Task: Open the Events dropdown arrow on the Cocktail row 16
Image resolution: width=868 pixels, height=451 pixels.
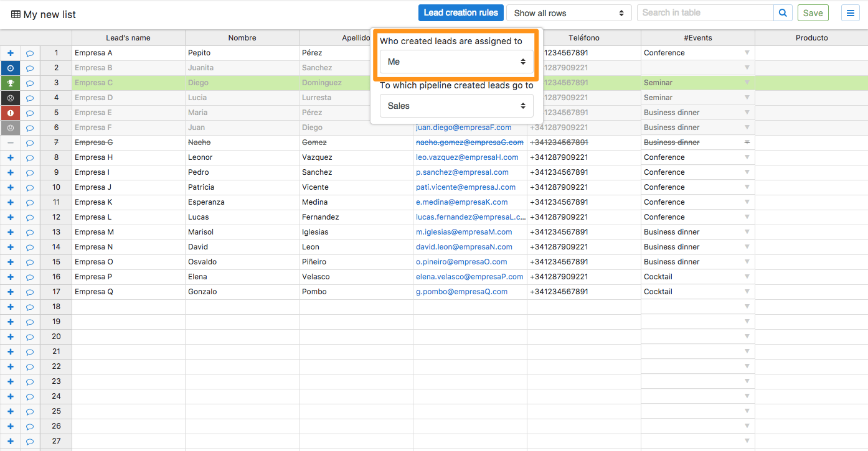Action: click(x=747, y=277)
